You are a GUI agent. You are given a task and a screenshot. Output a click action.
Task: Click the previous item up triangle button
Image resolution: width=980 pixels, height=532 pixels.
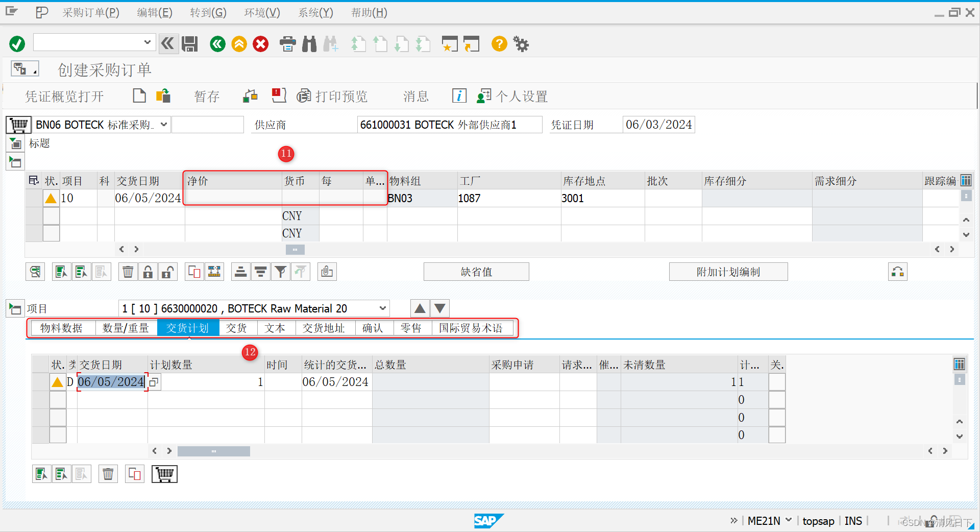[x=420, y=308]
